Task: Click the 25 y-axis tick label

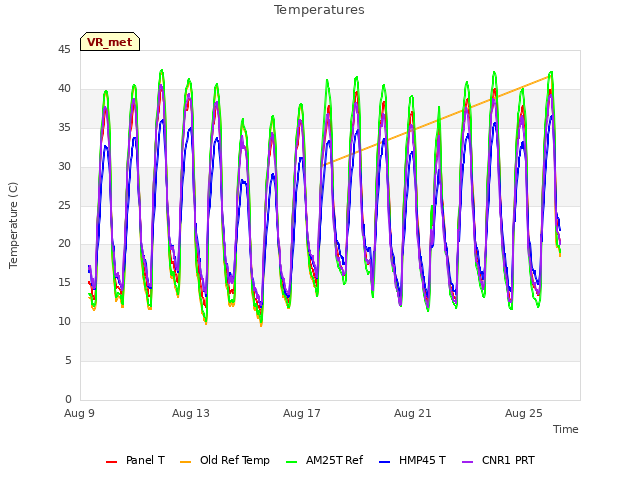Action: point(64,205)
